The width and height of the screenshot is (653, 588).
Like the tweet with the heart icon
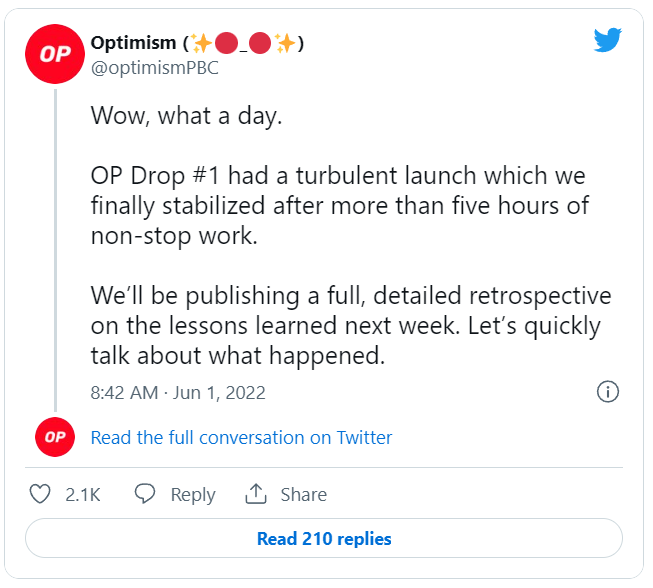tap(40, 494)
